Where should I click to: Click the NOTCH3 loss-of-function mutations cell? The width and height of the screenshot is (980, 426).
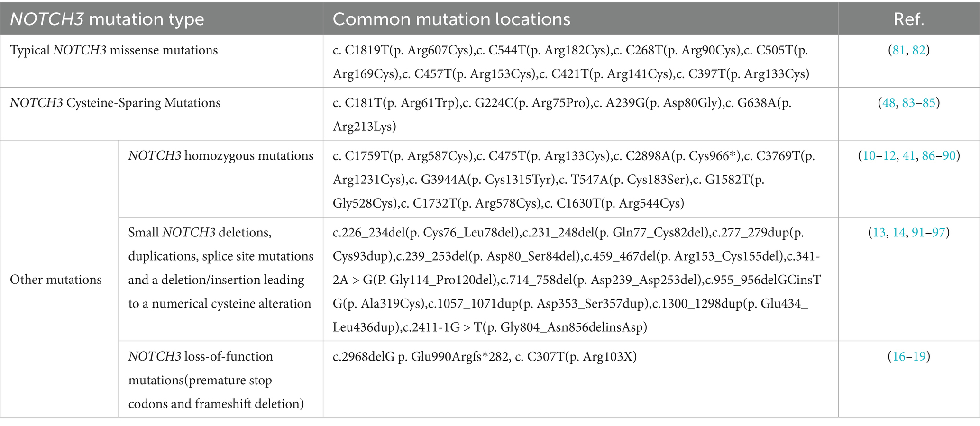tap(216, 380)
